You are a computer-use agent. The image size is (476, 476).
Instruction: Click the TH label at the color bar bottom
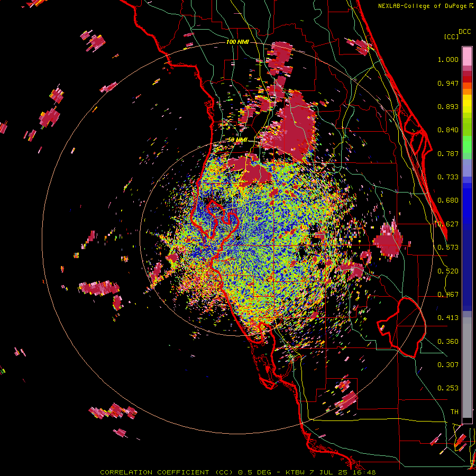[454, 412]
